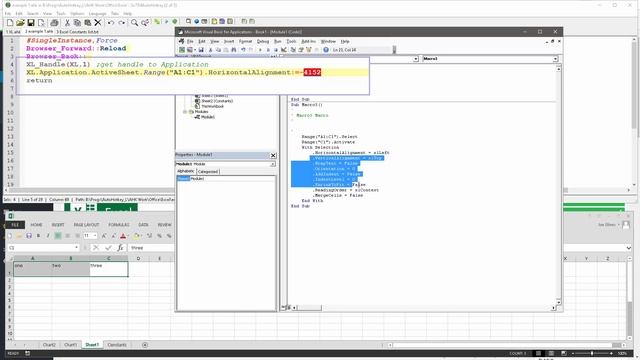
Task: Redo the edit in script editor toolbar
Action: [122, 23]
